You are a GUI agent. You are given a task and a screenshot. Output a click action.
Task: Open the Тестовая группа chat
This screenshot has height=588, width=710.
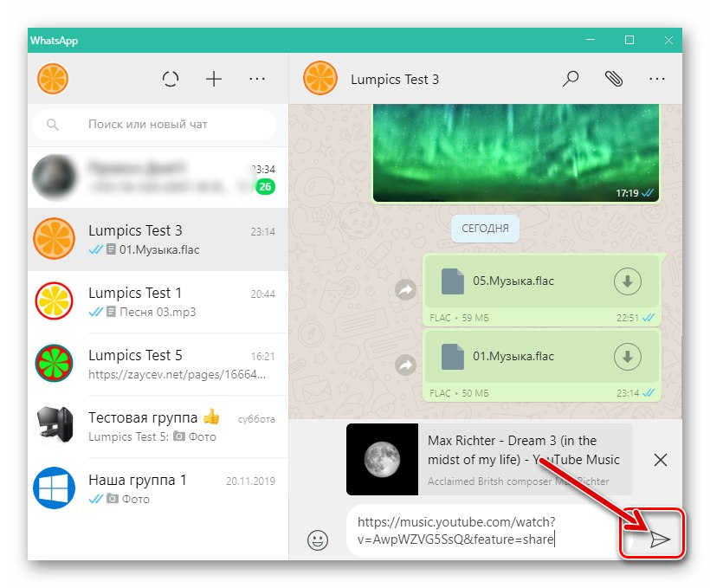tap(158, 426)
